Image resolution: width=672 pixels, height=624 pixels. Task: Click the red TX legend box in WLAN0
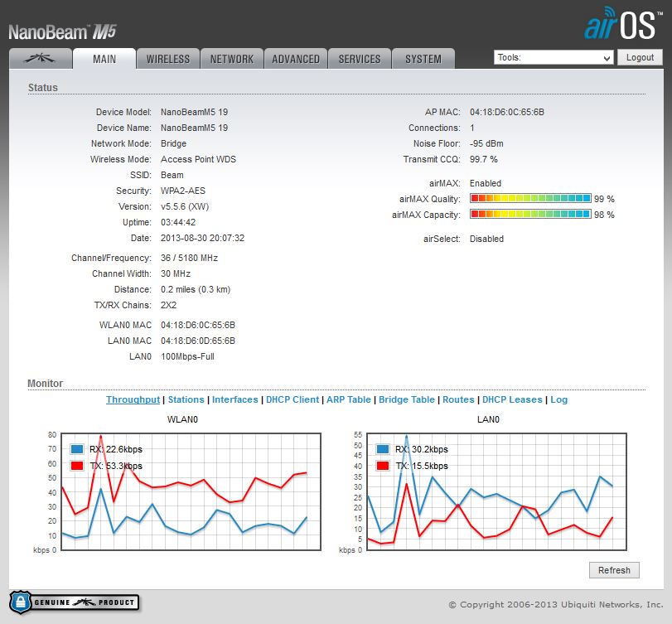[x=77, y=466]
